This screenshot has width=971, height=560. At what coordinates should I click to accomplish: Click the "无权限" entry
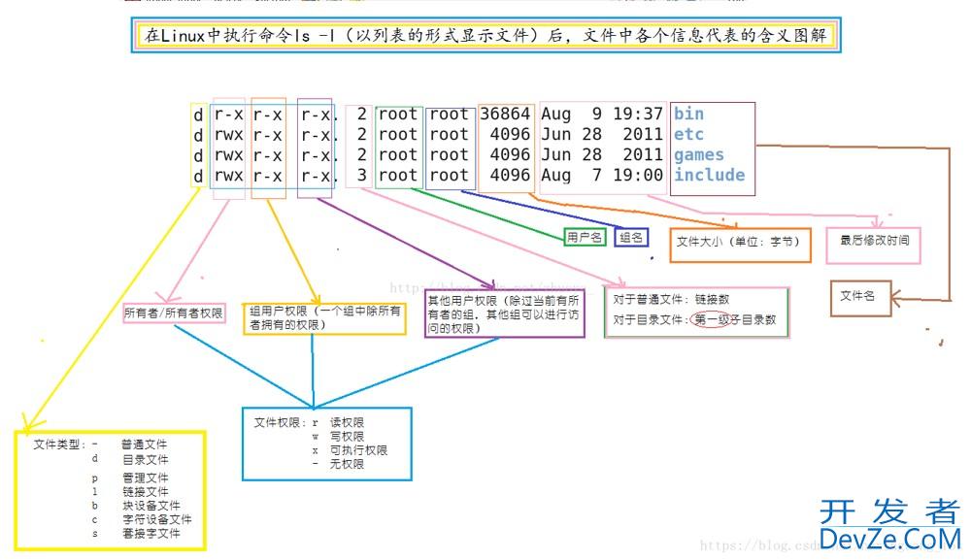coord(347,464)
